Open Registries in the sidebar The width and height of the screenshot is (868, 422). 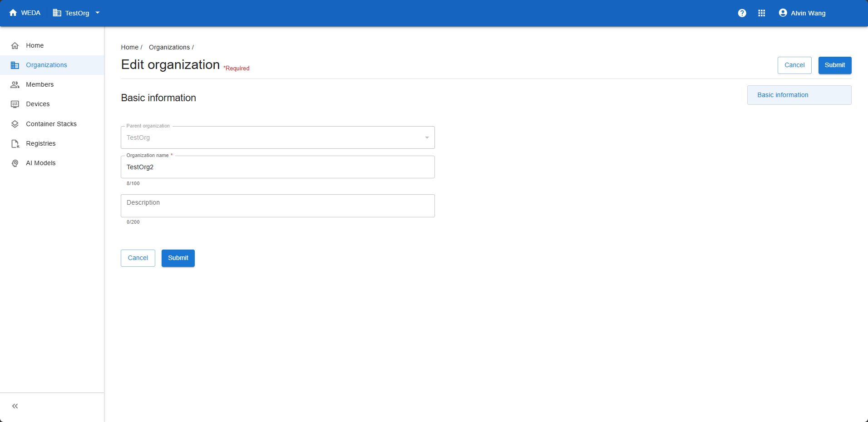(x=52, y=143)
